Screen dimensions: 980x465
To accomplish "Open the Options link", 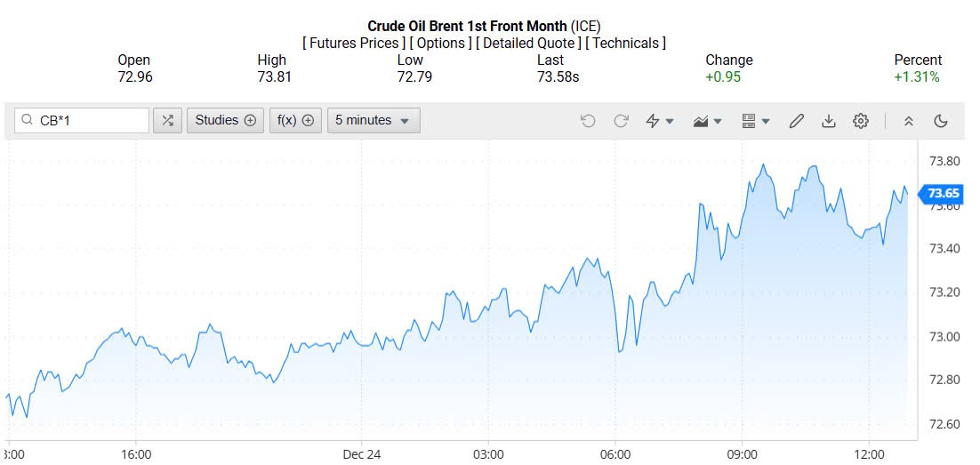I will click(x=441, y=43).
